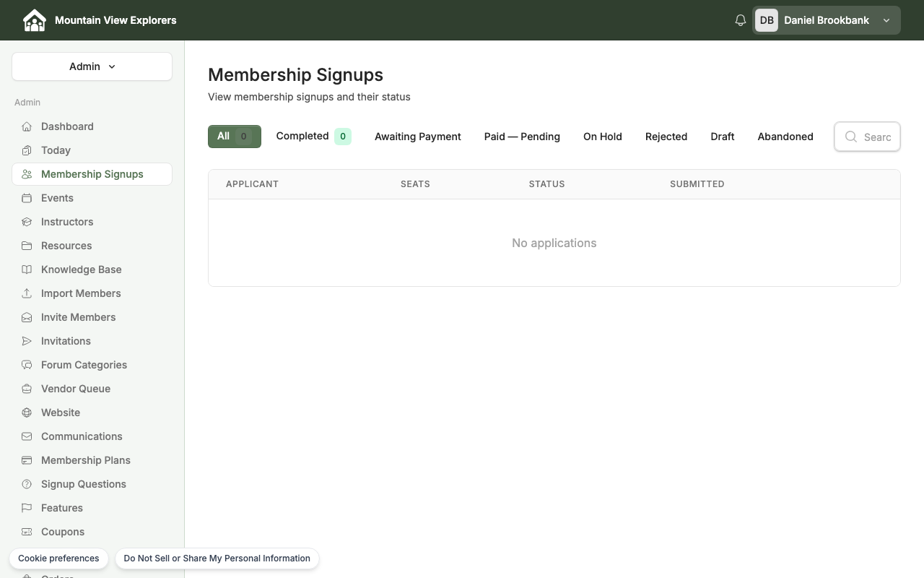924x578 pixels.
Task: Open the Communications page link
Action: click(x=92, y=436)
